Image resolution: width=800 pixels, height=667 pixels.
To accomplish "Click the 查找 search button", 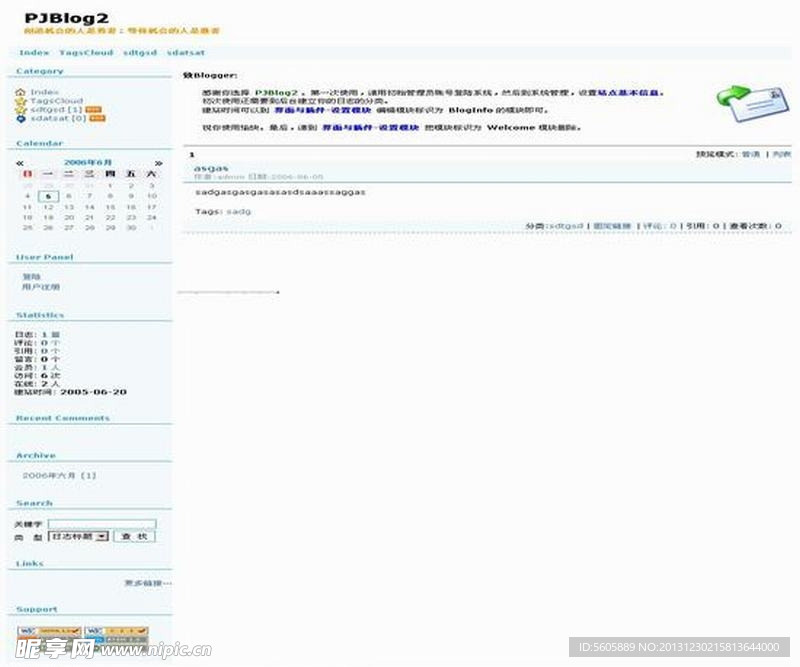I will tap(135, 536).
